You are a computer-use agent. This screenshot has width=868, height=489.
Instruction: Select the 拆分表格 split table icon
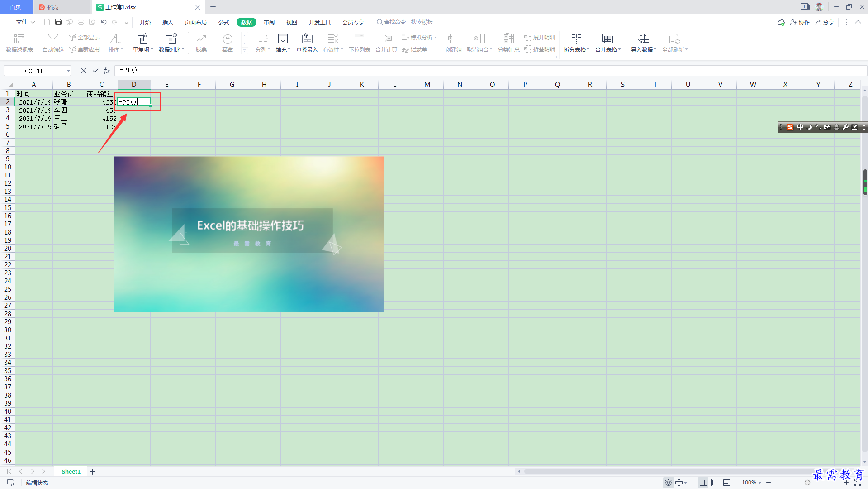tap(576, 39)
